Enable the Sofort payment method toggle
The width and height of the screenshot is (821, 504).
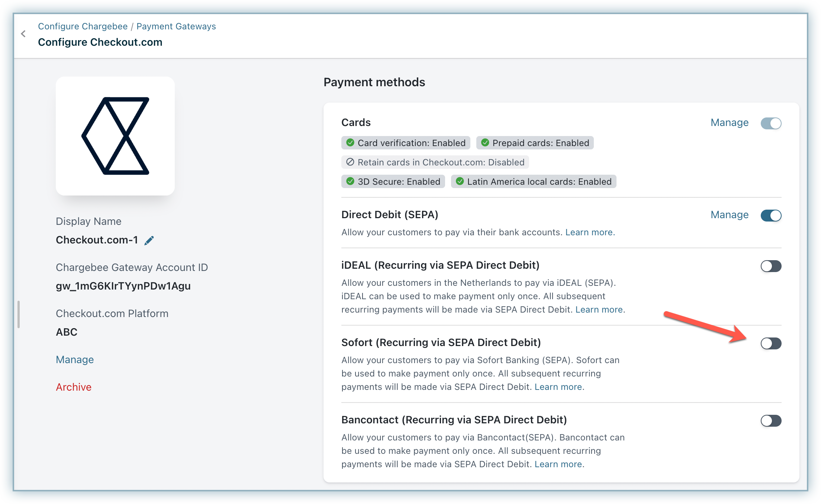(771, 343)
